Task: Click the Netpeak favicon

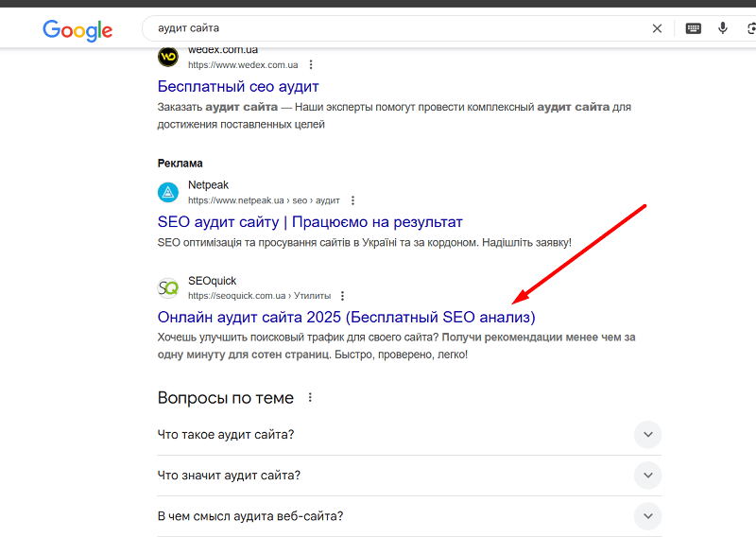Action: 168,193
